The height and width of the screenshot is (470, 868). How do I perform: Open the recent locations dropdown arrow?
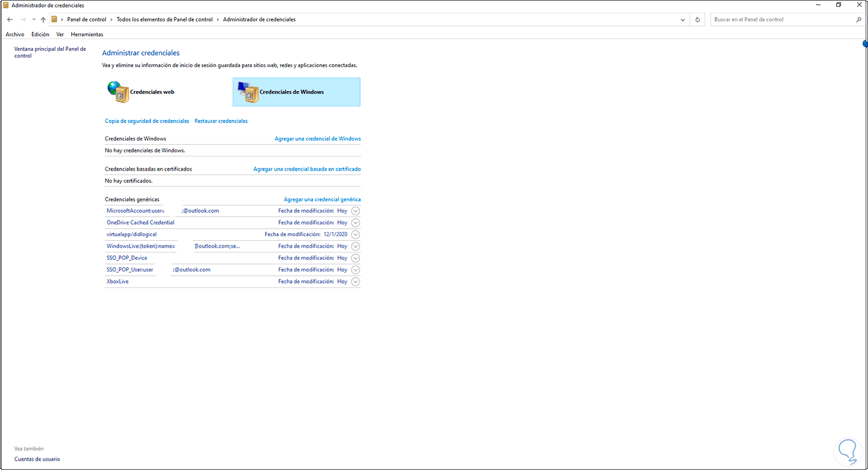coord(34,19)
